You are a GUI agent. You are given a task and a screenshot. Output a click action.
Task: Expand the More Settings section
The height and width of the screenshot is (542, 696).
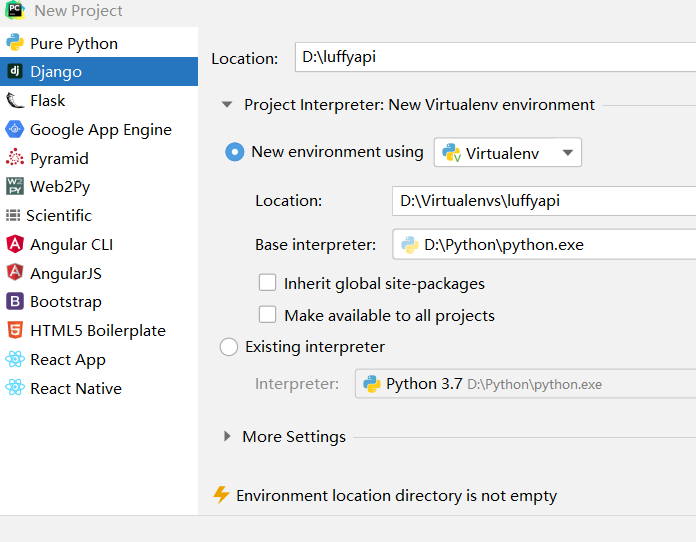tap(228, 436)
